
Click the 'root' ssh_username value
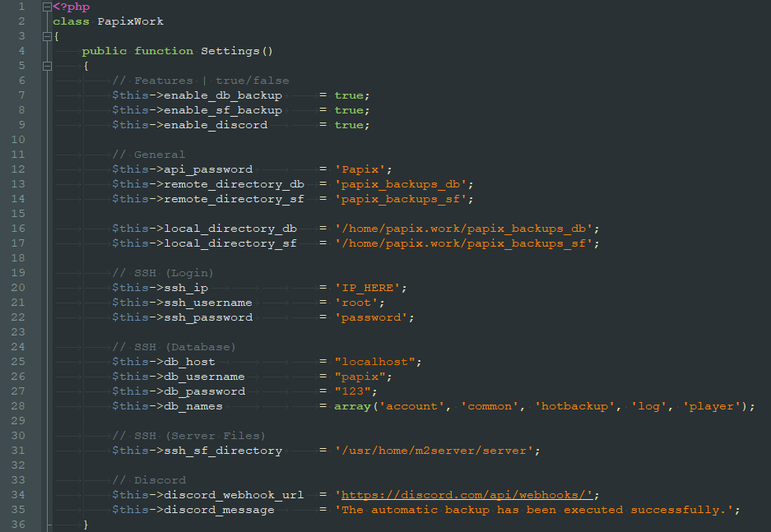(355, 303)
